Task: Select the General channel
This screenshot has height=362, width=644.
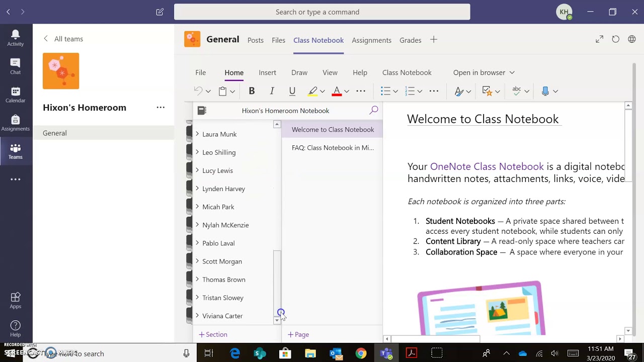Action: 104,133
